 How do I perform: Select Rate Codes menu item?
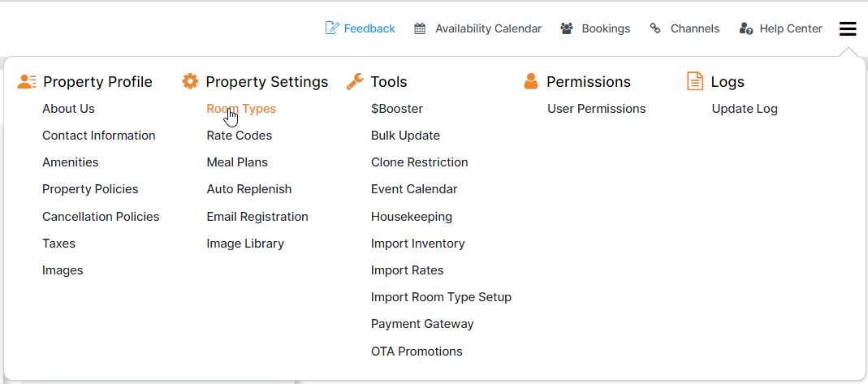click(239, 136)
